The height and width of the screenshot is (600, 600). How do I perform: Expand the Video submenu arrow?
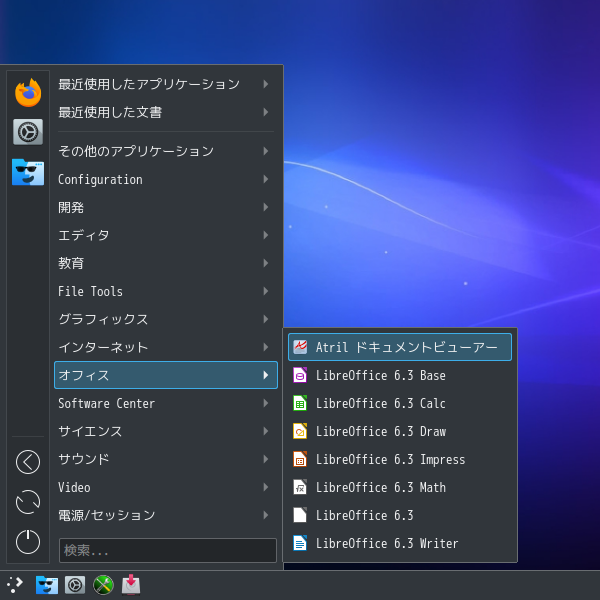pos(266,487)
